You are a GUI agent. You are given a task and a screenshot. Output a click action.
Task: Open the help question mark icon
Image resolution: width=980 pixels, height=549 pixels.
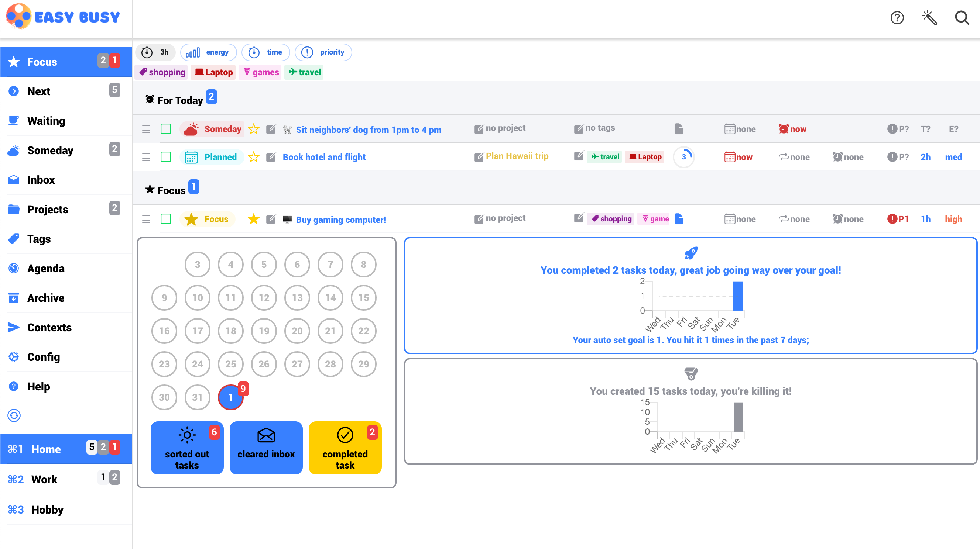point(897,18)
